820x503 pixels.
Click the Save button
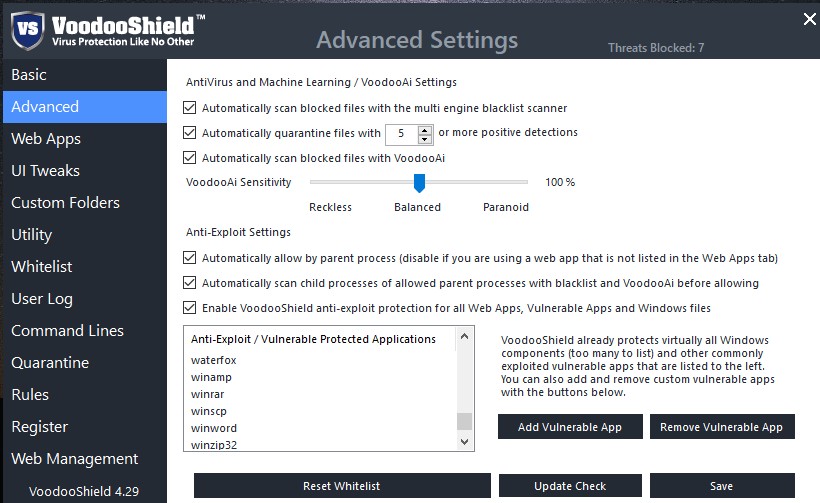(721, 486)
